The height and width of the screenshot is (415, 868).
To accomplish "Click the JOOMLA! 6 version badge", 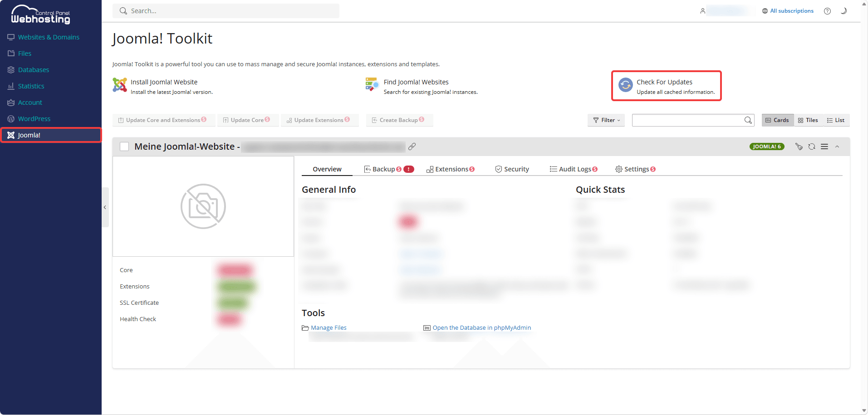I will [x=767, y=146].
